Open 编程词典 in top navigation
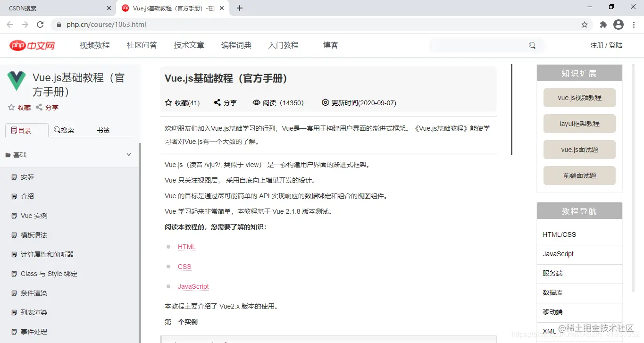Image resolution: width=644 pixels, height=343 pixels. [236, 45]
